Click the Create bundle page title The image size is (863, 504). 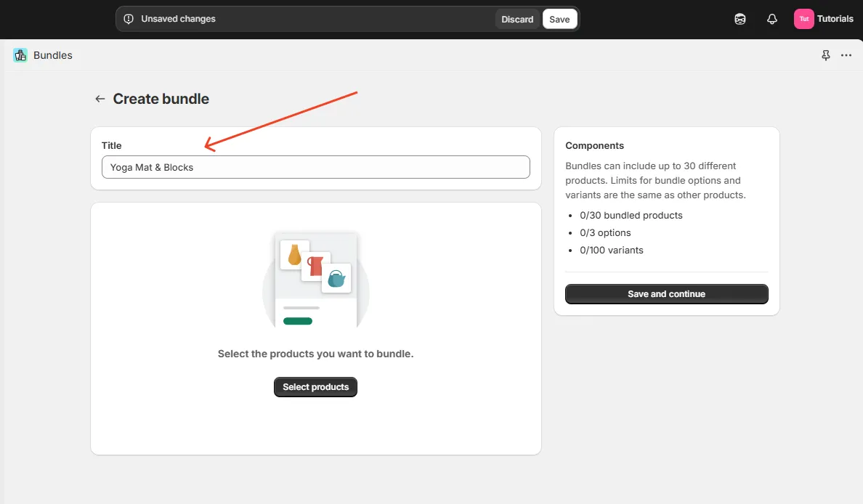click(161, 99)
